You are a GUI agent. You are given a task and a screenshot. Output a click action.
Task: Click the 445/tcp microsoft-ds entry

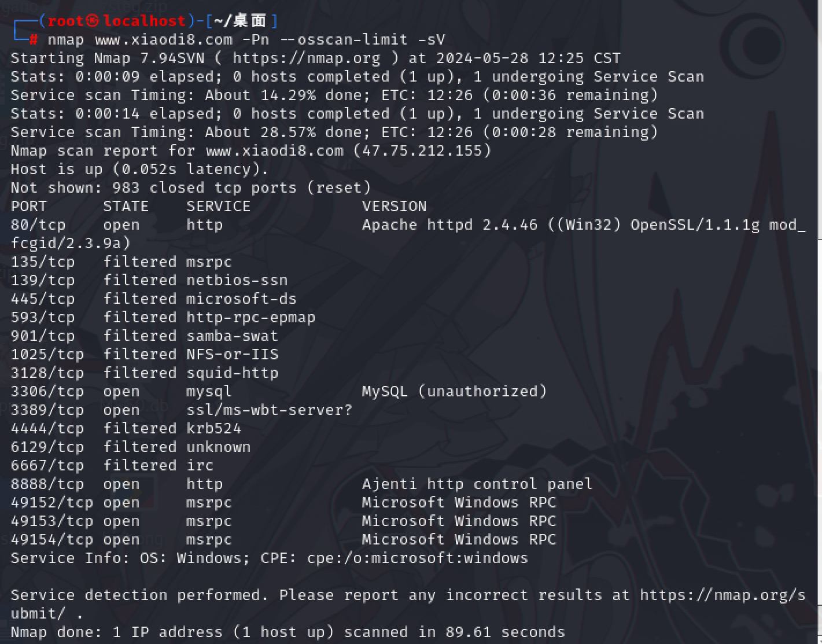154,299
